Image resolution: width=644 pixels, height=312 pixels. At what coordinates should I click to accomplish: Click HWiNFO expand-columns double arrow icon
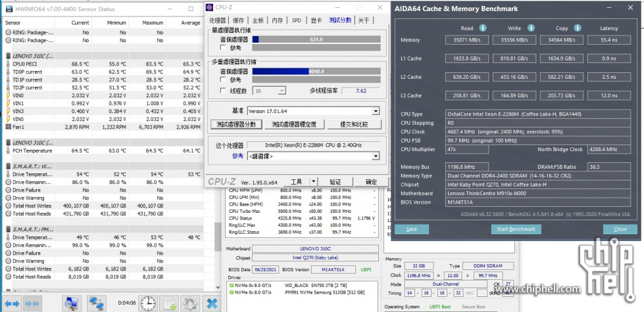click(12, 304)
